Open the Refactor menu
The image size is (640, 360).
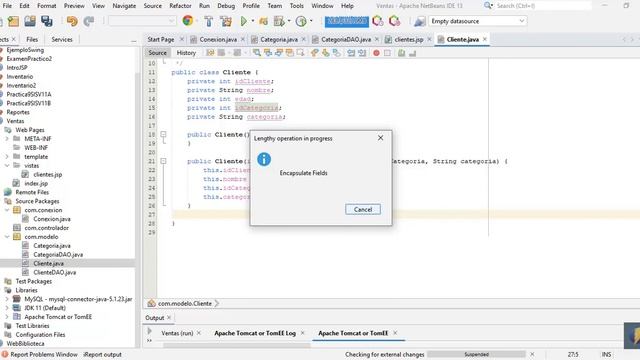click(x=180, y=6)
